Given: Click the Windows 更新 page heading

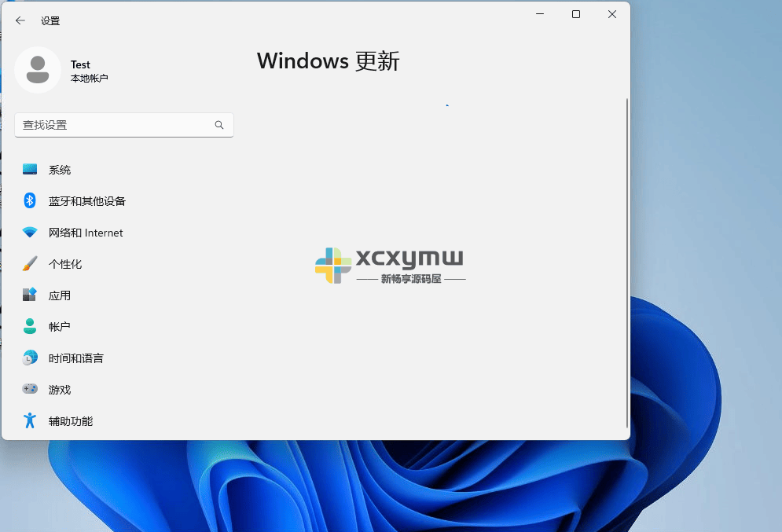Looking at the screenshot, I should 328,61.
